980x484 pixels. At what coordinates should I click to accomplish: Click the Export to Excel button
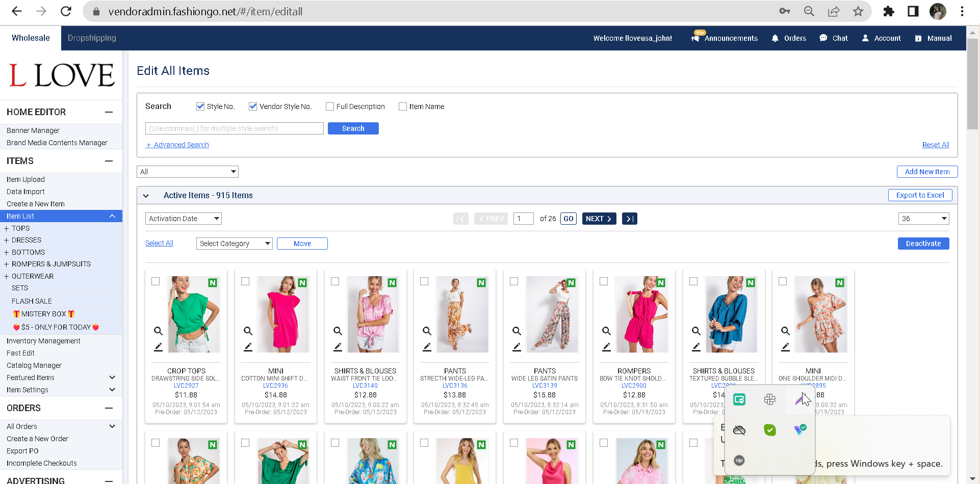pyautogui.click(x=920, y=195)
